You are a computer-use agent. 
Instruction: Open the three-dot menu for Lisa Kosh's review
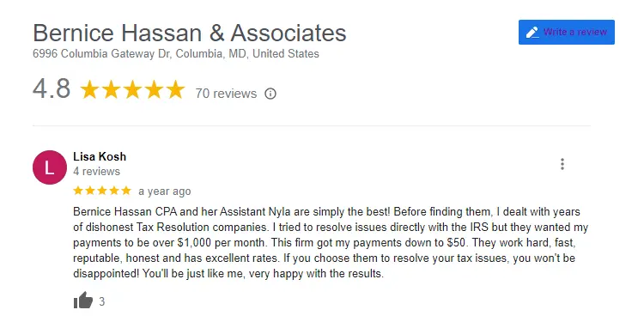pos(562,164)
